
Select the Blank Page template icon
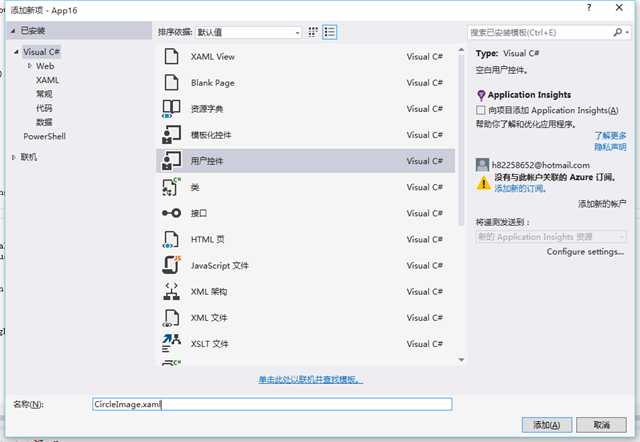pos(171,82)
